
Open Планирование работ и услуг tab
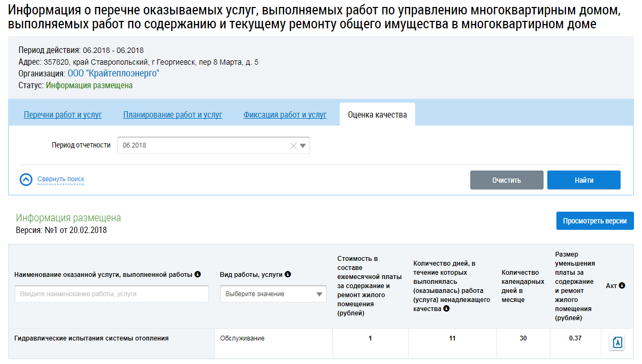click(x=172, y=114)
